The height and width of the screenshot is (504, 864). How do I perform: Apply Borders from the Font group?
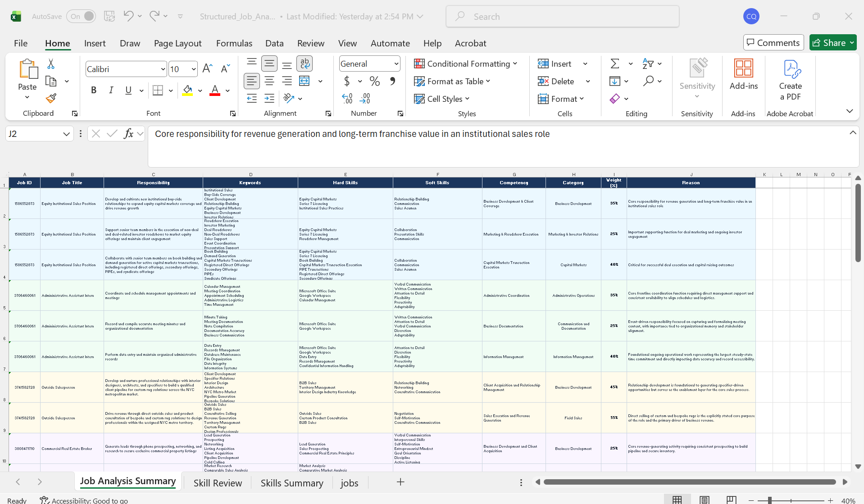click(158, 90)
